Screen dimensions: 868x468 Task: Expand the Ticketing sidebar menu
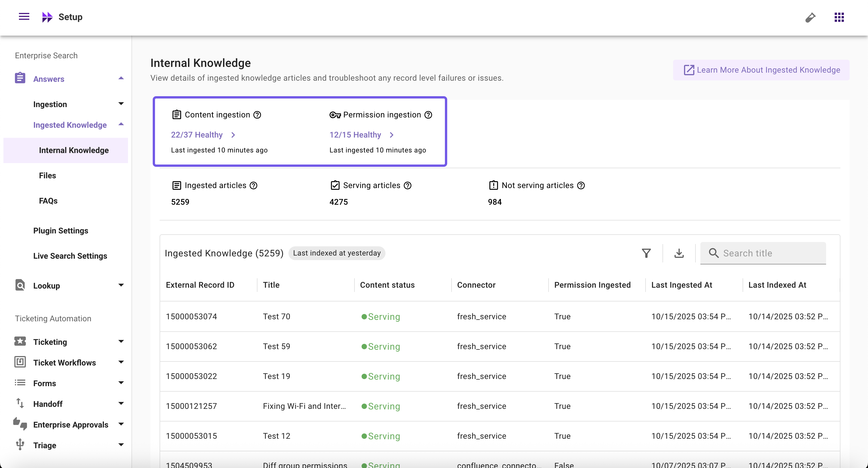point(121,342)
